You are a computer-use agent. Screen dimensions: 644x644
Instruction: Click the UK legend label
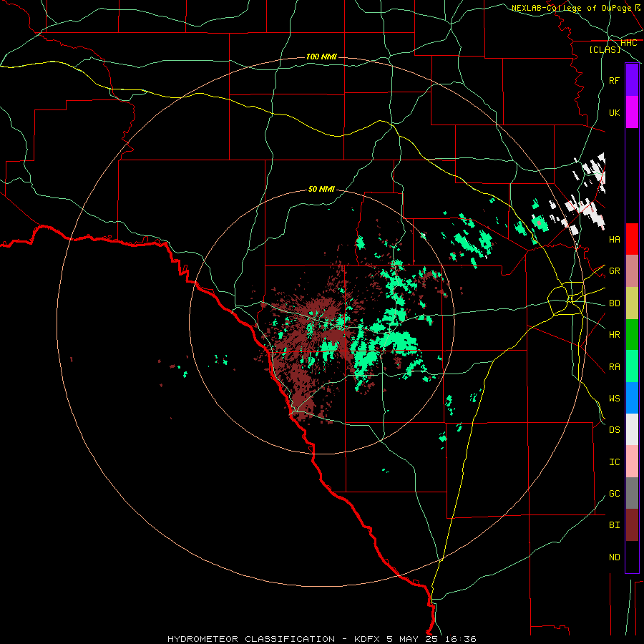(615, 112)
